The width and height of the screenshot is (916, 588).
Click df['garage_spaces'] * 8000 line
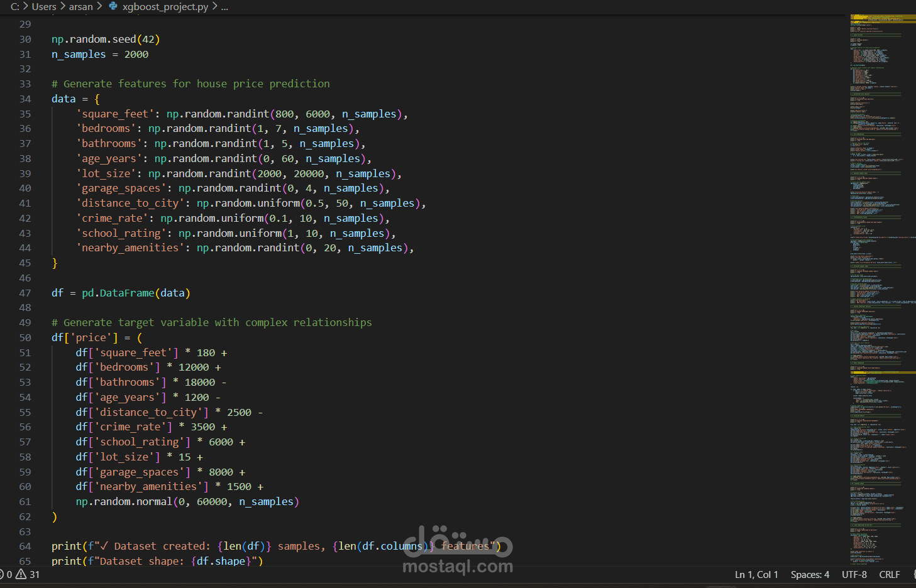coord(160,472)
